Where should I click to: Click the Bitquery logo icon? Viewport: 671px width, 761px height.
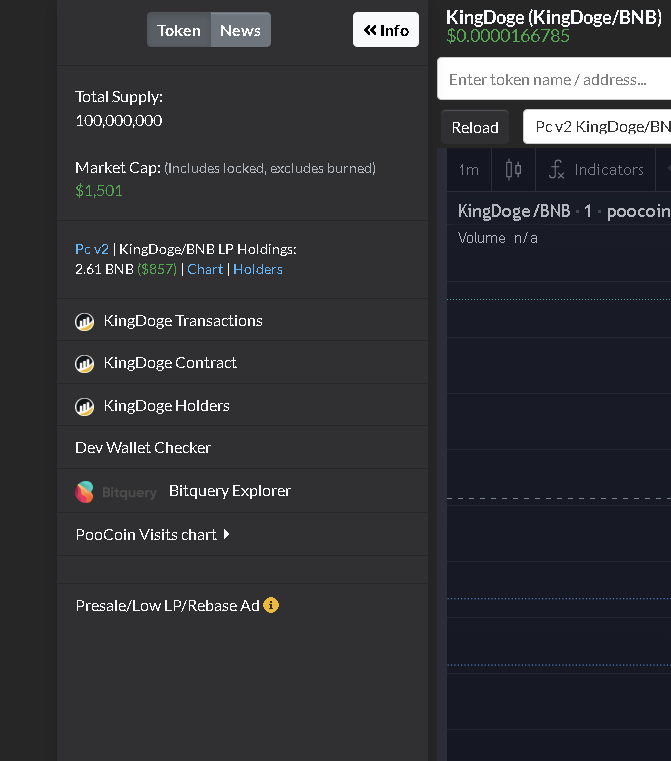coord(84,492)
